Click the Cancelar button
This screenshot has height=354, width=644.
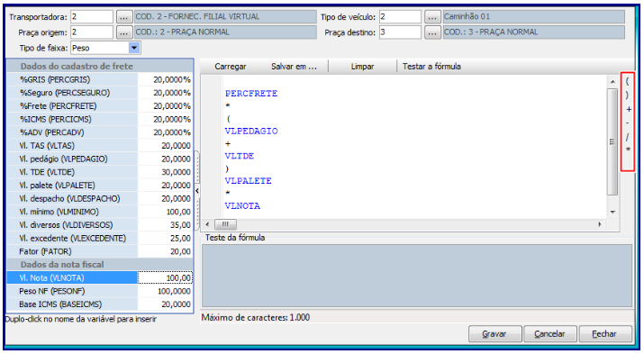(x=550, y=334)
